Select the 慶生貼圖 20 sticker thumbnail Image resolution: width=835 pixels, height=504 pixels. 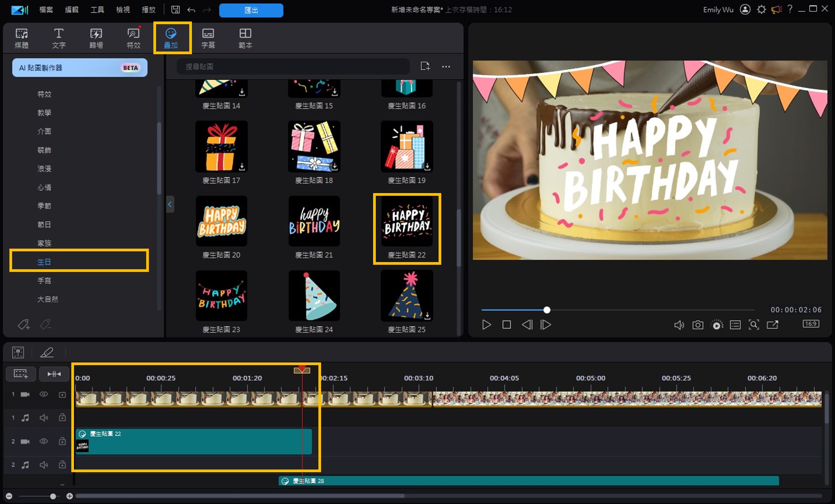click(x=222, y=221)
